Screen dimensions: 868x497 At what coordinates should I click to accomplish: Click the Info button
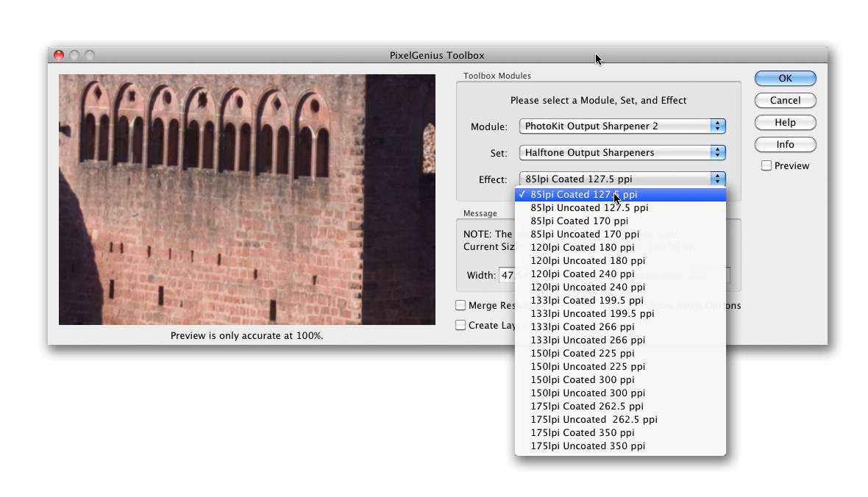point(785,144)
